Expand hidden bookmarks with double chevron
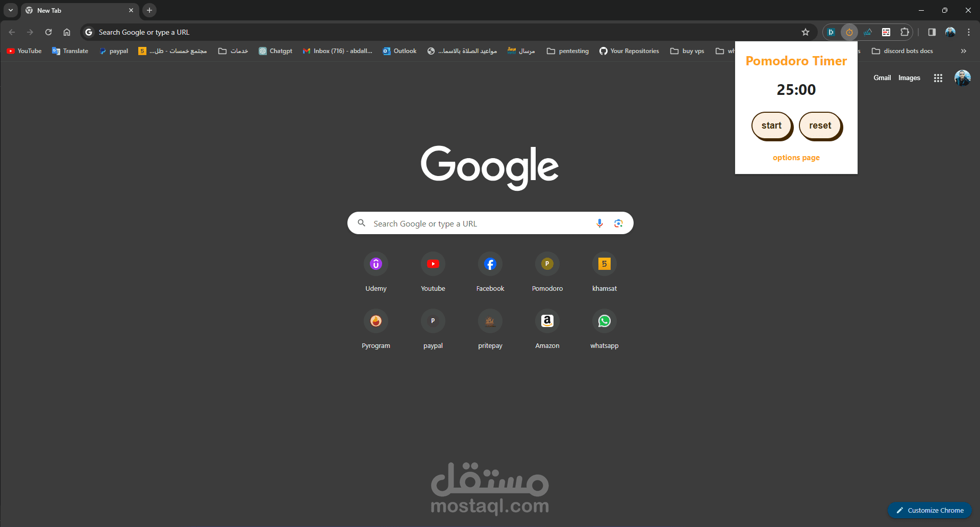Viewport: 980px width, 527px height. (964, 51)
